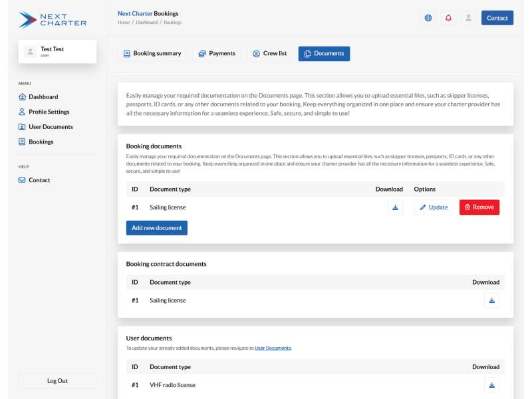Open the red notifications bell

tap(448, 18)
